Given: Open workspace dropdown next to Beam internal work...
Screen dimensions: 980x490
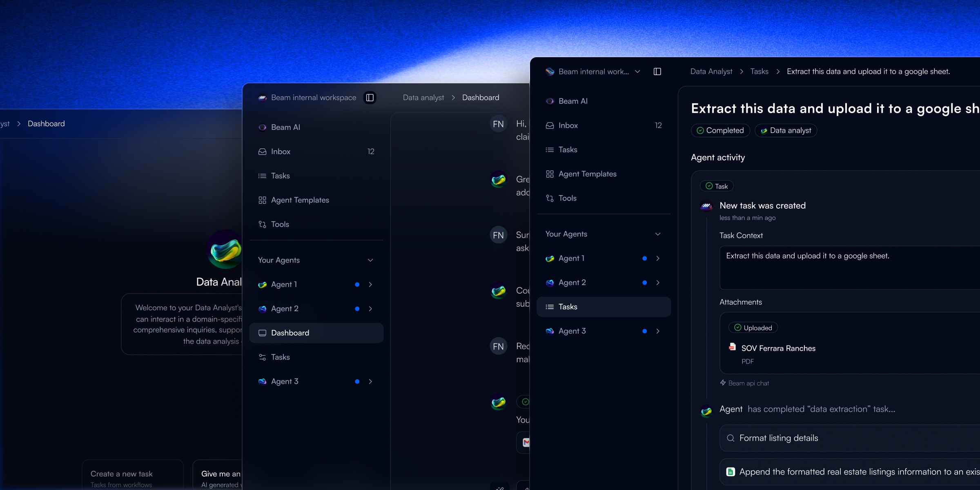Looking at the screenshot, I should (x=637, y=71).
